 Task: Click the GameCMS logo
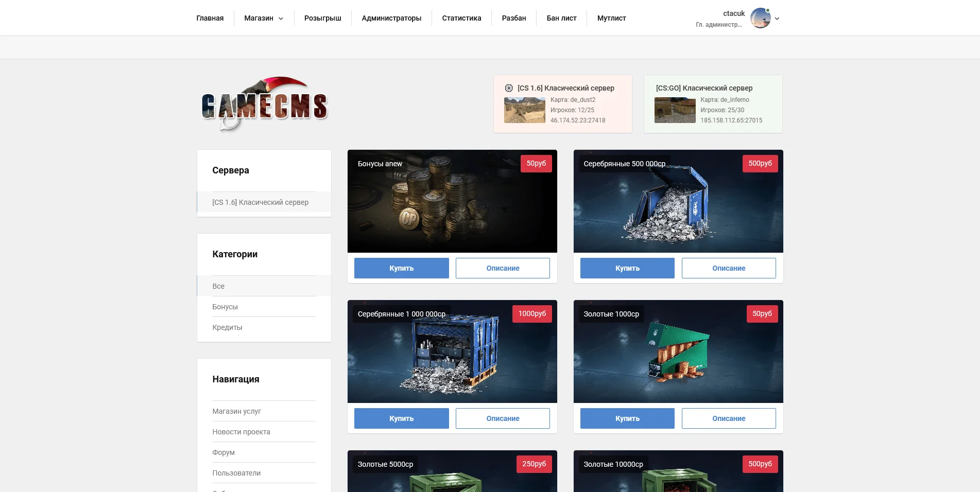click(264, 104)
